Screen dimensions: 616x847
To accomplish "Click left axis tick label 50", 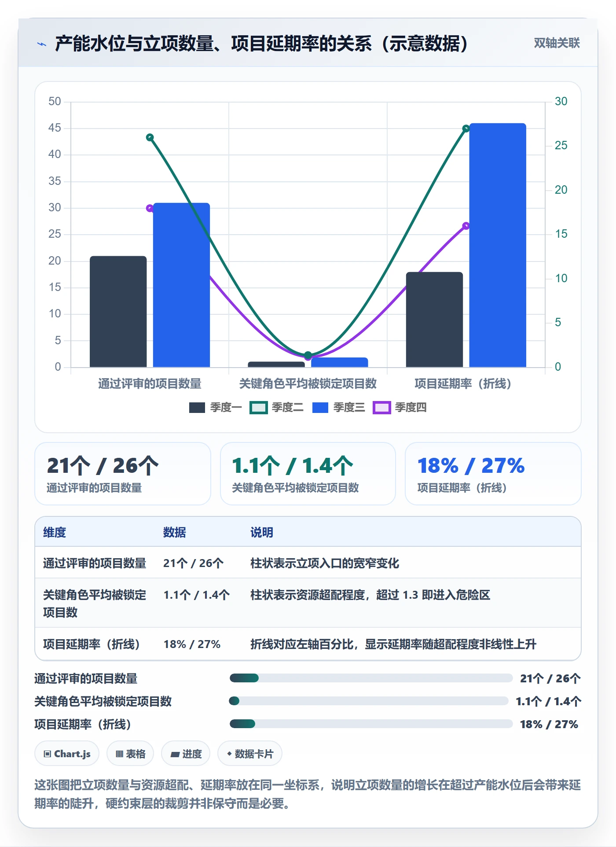I will 55,101.
